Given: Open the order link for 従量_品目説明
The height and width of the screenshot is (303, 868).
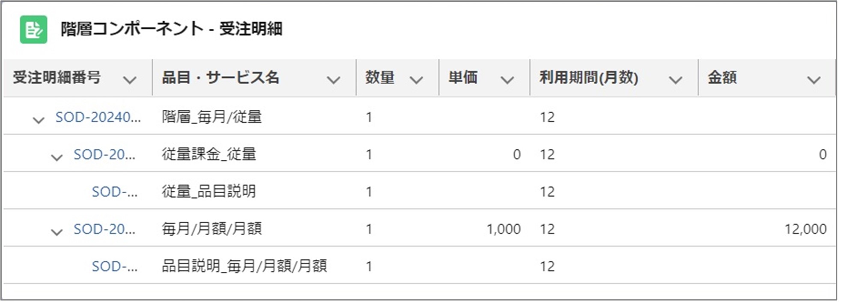Looking at the screenshot, I should click(x=114, y=192).
